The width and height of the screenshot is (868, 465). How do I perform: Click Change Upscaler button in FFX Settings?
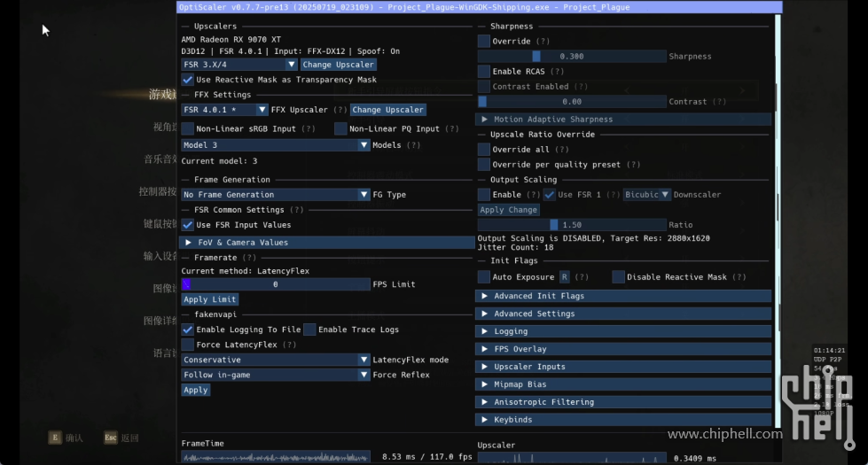pos(388,110)
